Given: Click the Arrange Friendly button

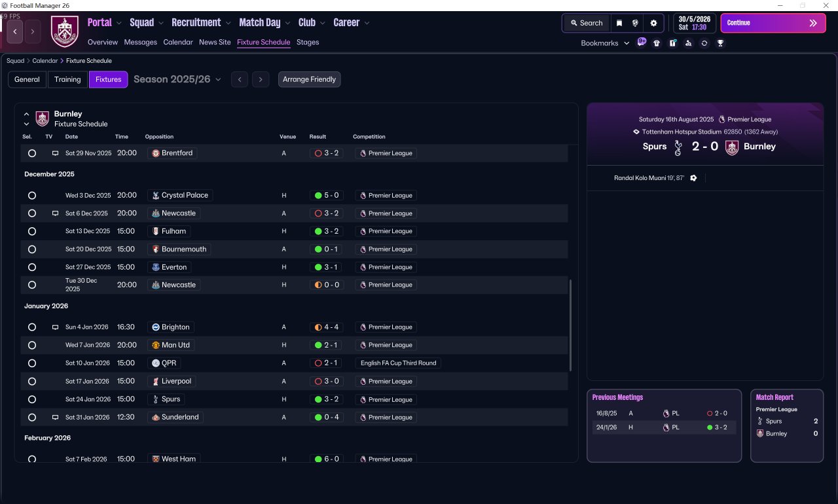Looking at the screenshot, I should pyautogui.click(x=309, y=79).
